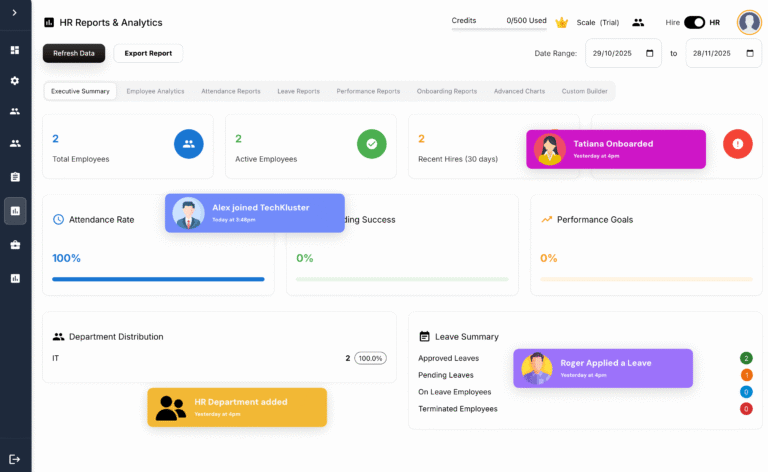Open the dashboard grid icon in sidebar
Screen dimensions: 768x472
(15, 50)
